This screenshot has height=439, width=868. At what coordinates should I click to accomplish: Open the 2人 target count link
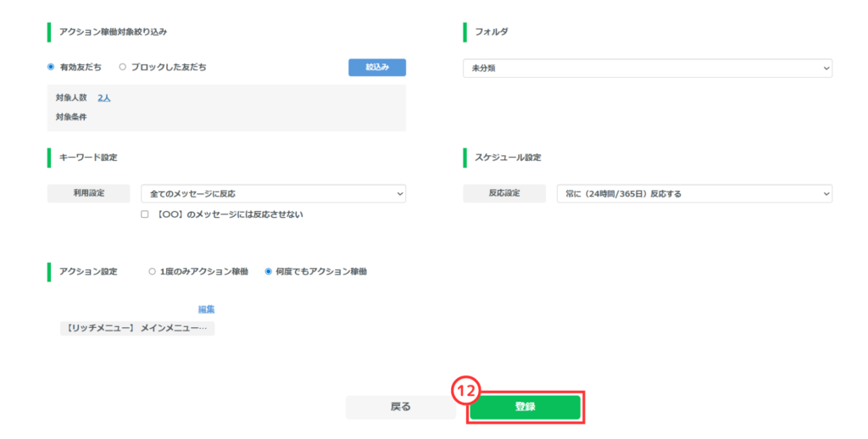point(104,98)
